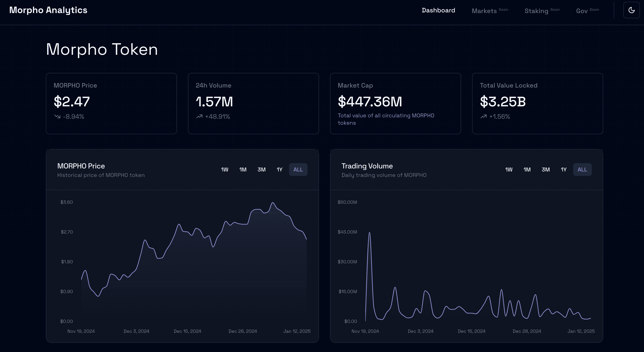Click Dec 15, 2024 label on price chart
Viewport: 644px width, 352px height.
[x=187, y=331]
